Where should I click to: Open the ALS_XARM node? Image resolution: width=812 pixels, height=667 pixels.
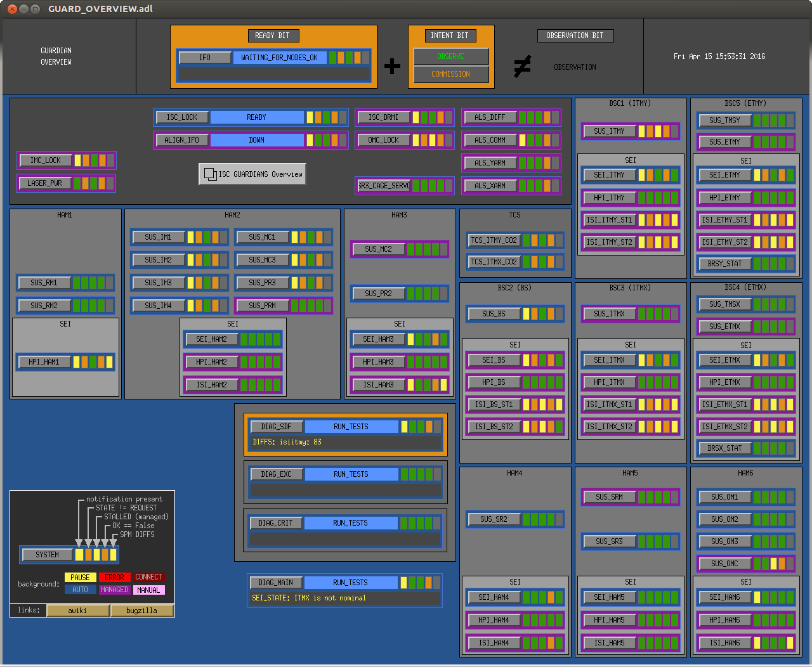(x=490, y=186)
